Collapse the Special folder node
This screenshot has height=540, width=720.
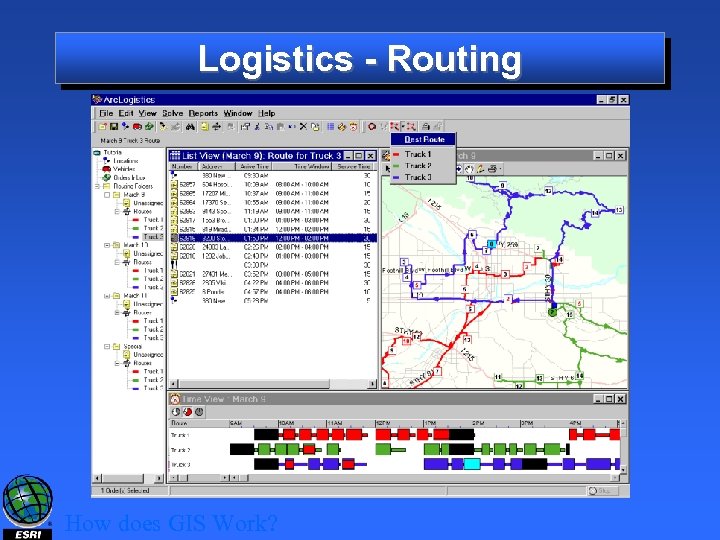click(107, 346)
